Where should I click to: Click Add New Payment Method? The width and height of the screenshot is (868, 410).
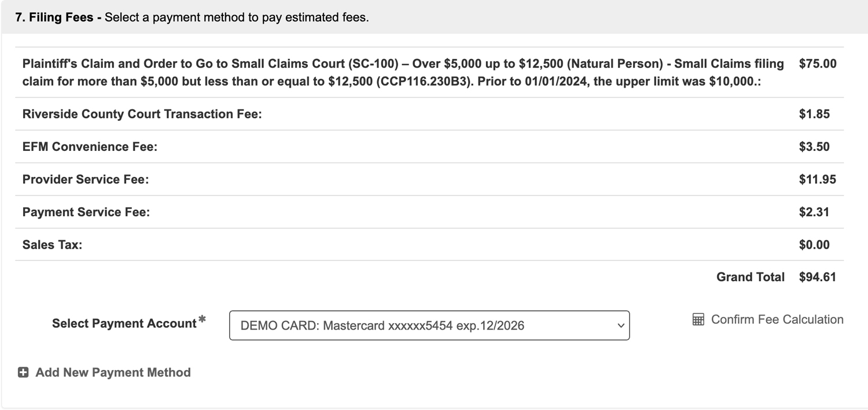(x=112, y=372)
